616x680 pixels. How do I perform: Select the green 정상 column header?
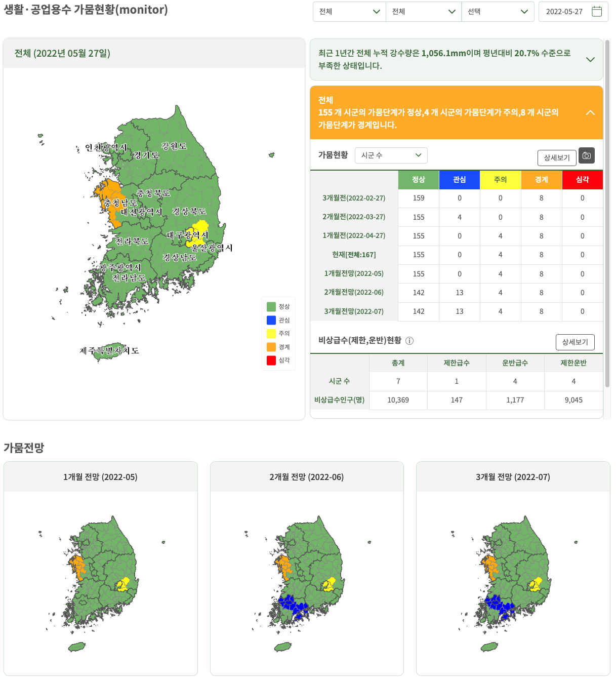(x=419, y=180)
